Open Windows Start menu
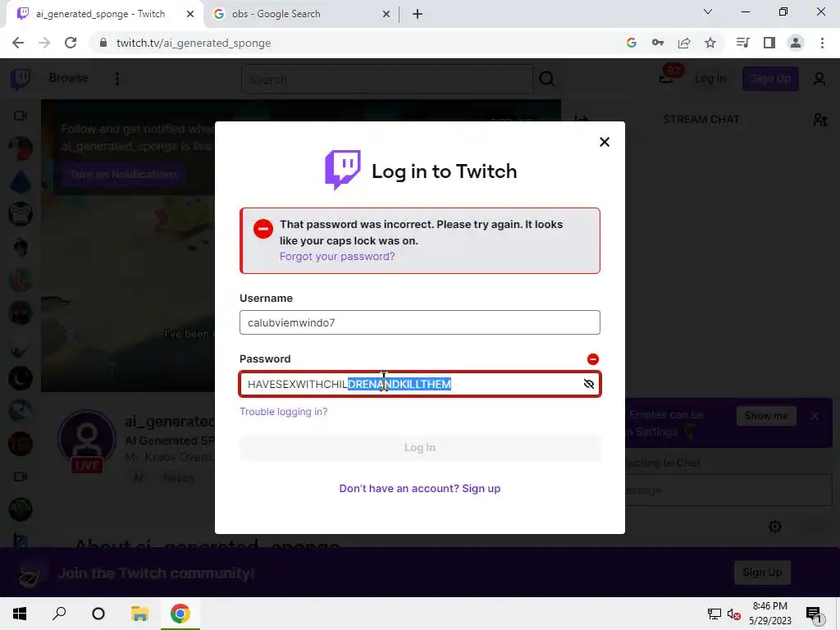This screenshot has height=630, width=840. (20, 614)
